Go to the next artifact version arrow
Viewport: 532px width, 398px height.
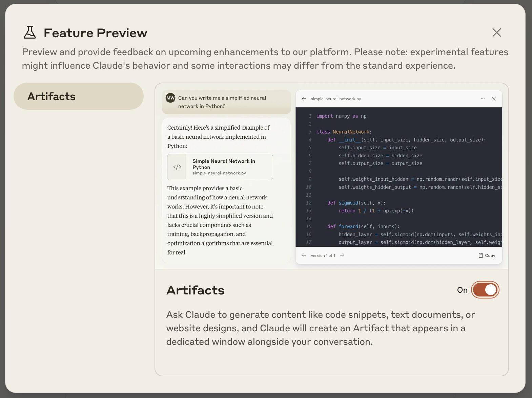342,256
